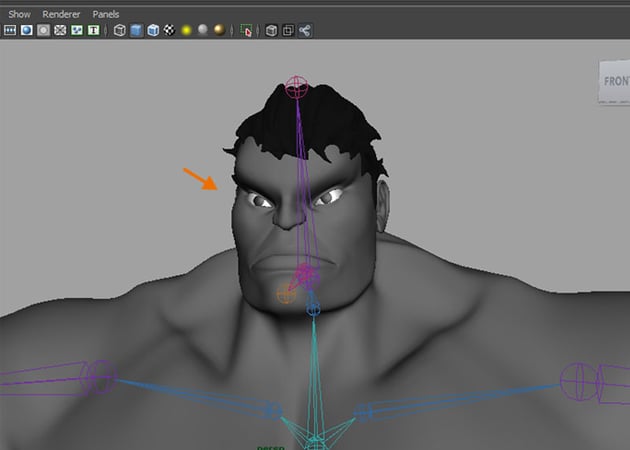Open the Panels menu
This screenshot has height=450, width=630.
[x=106, y=14]
